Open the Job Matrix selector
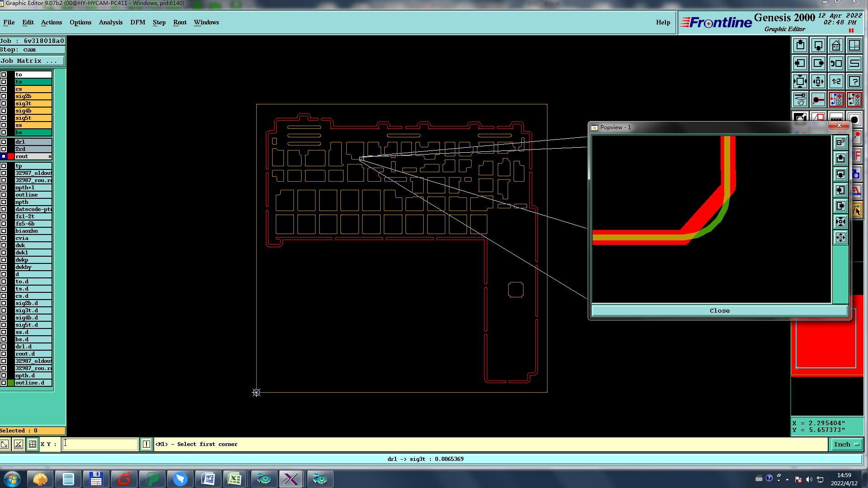Viewport: 868px width, 488px height. (32, 61)
